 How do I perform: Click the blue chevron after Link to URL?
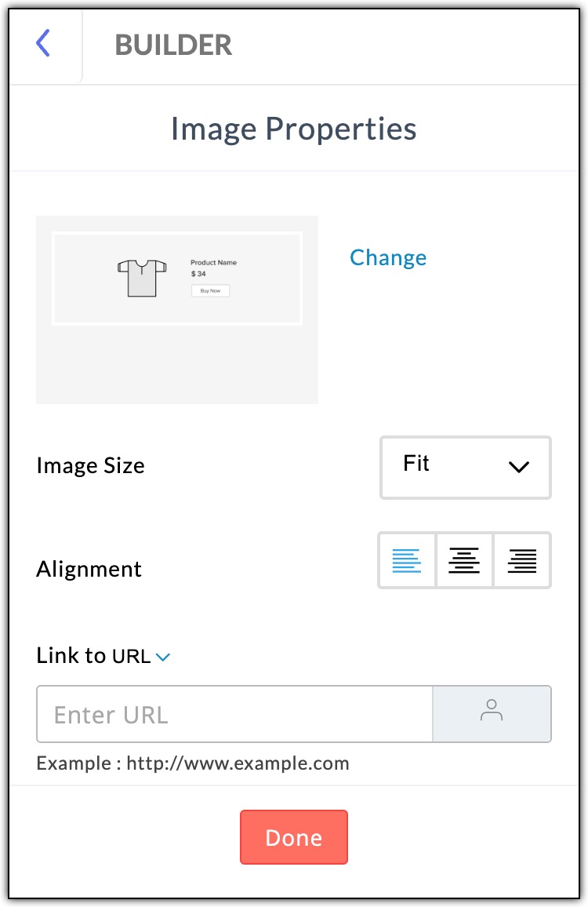163,657
